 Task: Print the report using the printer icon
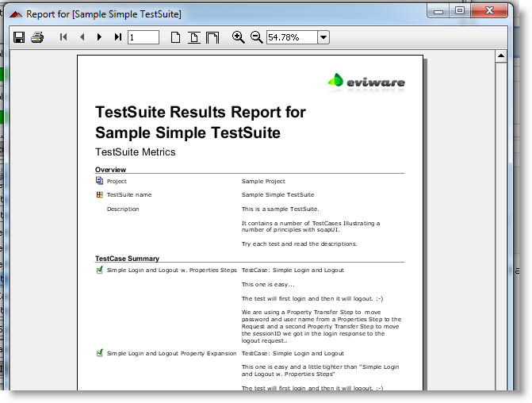point(37,37)
